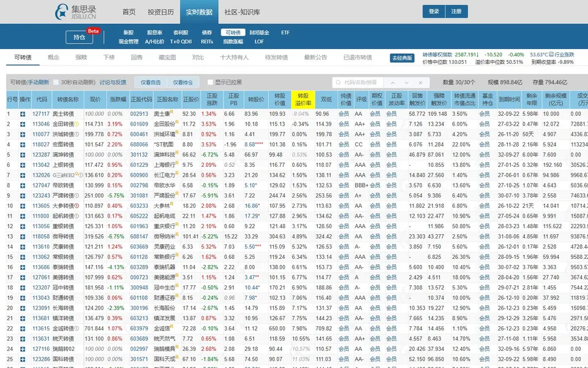Enable 30秒自动刷新 checkbox

[x=56, y=82]
